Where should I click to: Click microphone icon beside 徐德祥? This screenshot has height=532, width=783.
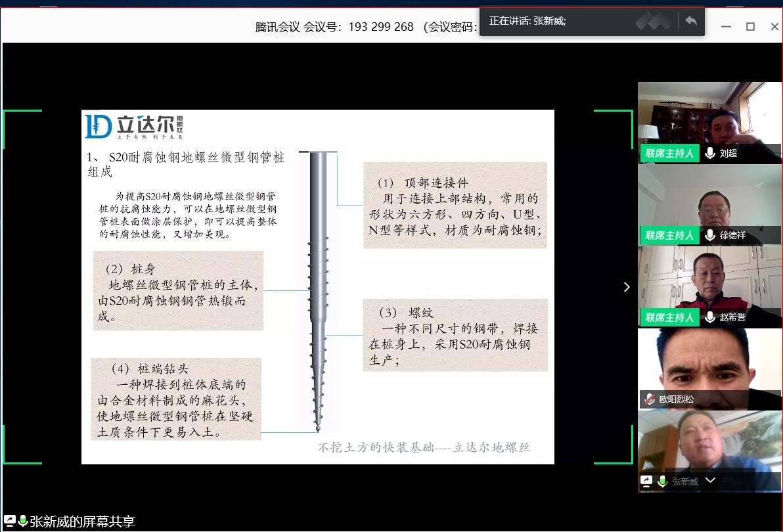tap(709, 235)
